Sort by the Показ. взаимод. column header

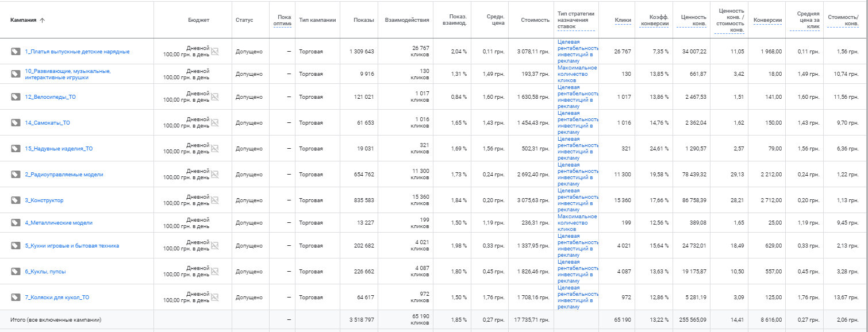click(x=455, y=20)
